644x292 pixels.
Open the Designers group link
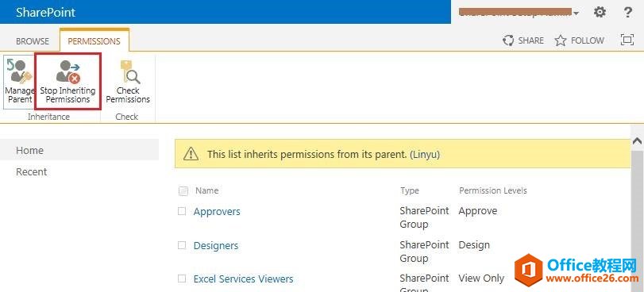tap(216, 246)
